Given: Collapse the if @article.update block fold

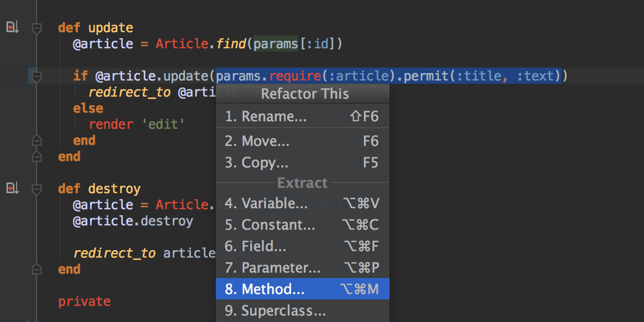Looking at the screenshot, I should click(36, 77).
